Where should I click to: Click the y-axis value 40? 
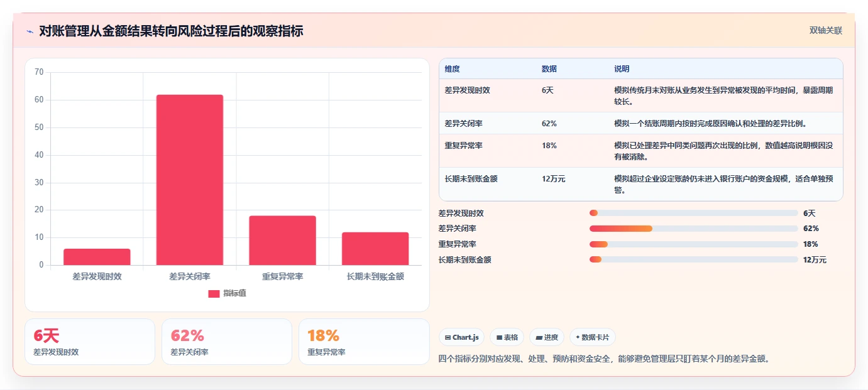click(39, 155)
